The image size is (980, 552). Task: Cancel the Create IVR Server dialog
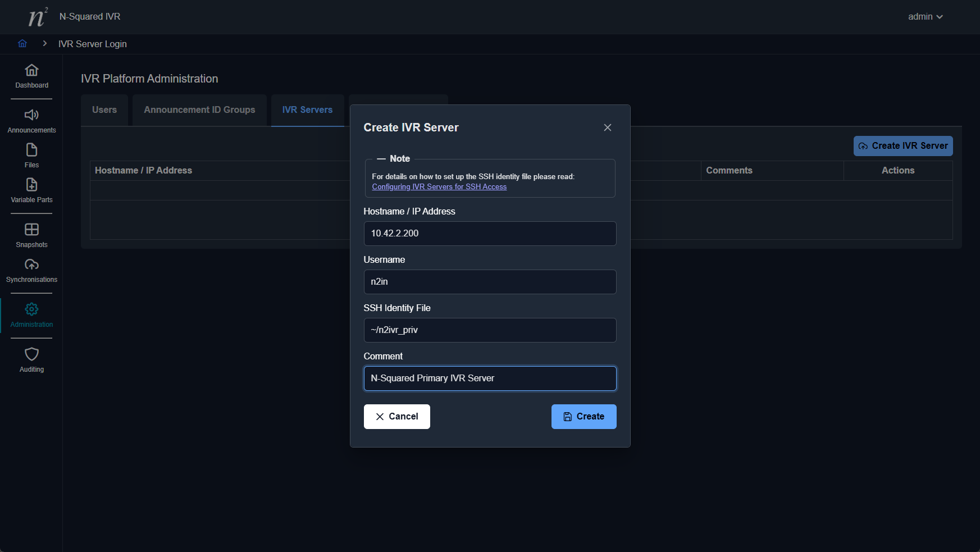(396, 417)
